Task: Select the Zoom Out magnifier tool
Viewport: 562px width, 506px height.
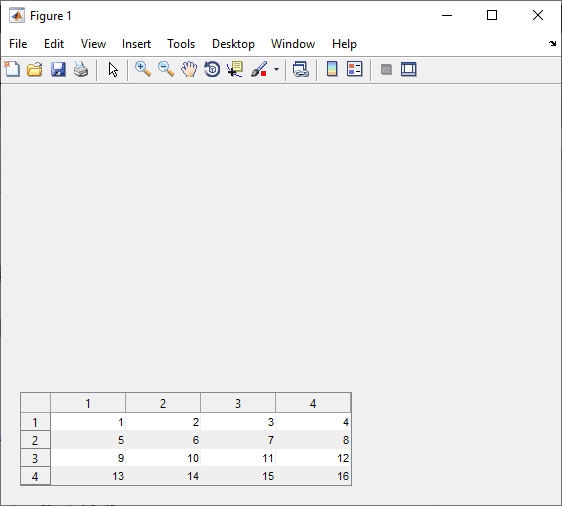Action: pyautogui.click(x=166, y=69)
